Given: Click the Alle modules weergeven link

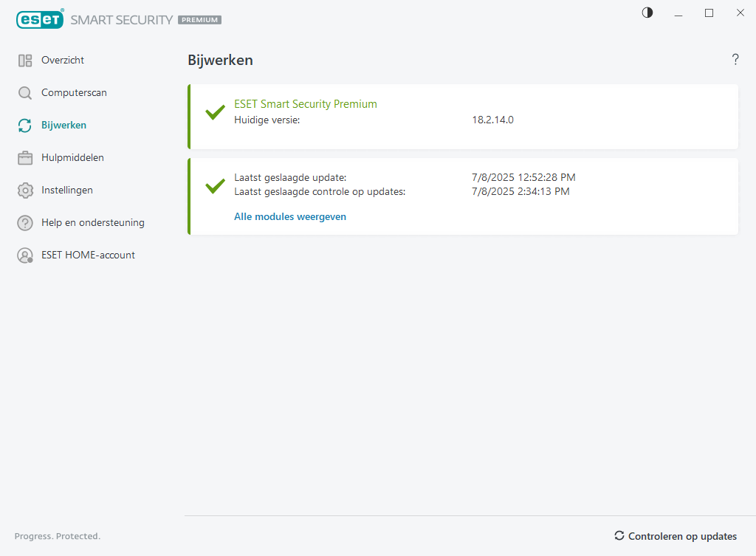Looking at the screenshot, I should coord(290,217).
